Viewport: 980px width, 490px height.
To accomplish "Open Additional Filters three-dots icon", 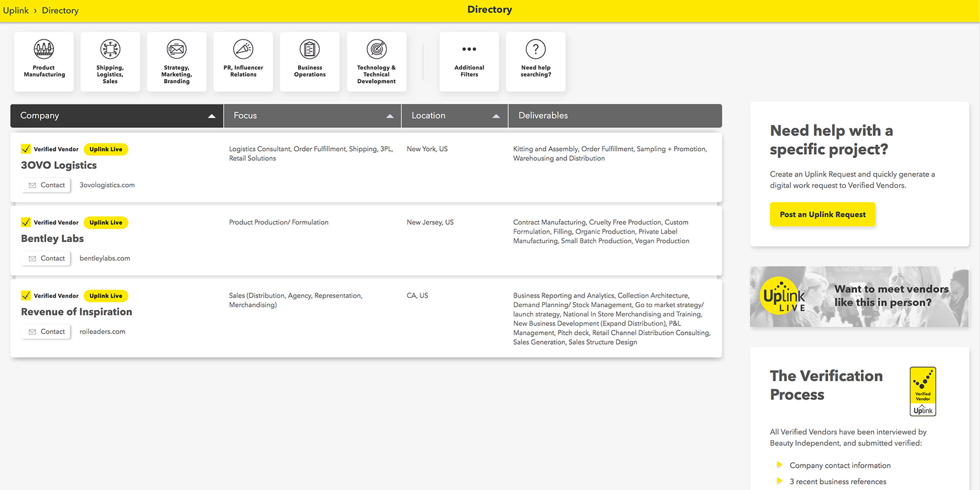I will click(x=469, y=49).
